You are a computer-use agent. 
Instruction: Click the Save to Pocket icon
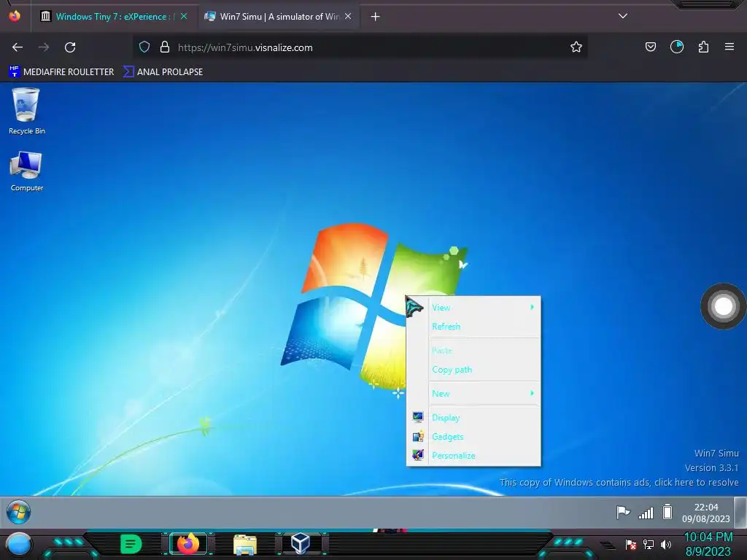tap(650, 47)
